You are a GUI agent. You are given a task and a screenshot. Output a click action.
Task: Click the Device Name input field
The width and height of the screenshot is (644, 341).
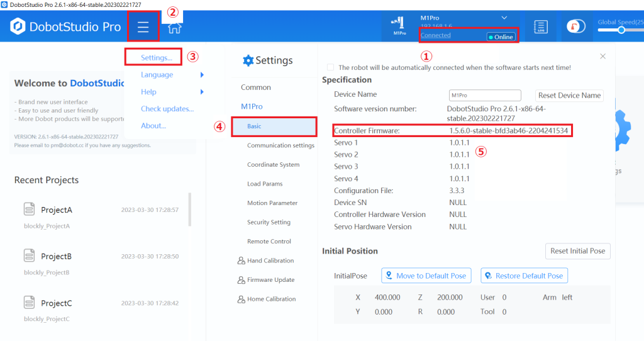485,95
